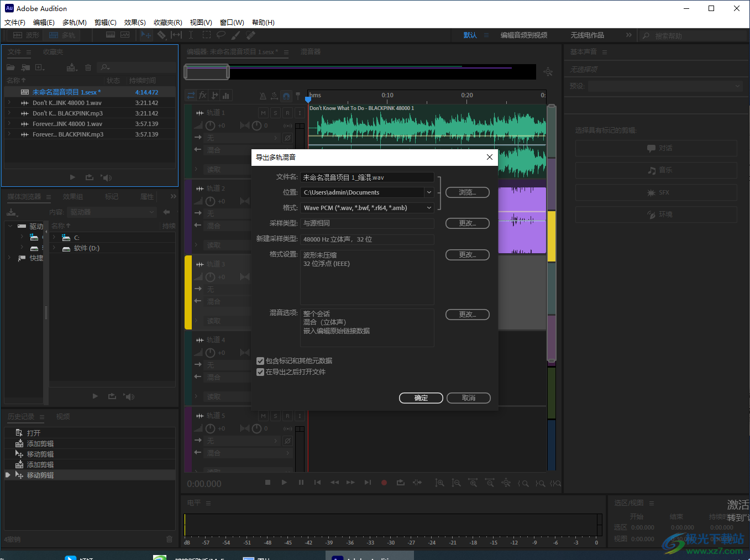The height and width of the screenshot is (560, 750).
Task: Switch to the Mixer (混音器) tab
Action: click(x=311, y=52)
